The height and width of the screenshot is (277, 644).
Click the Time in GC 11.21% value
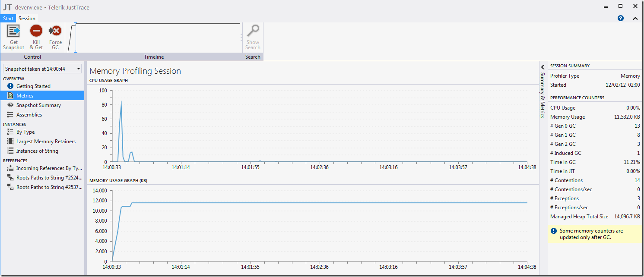tap(631, 162)
